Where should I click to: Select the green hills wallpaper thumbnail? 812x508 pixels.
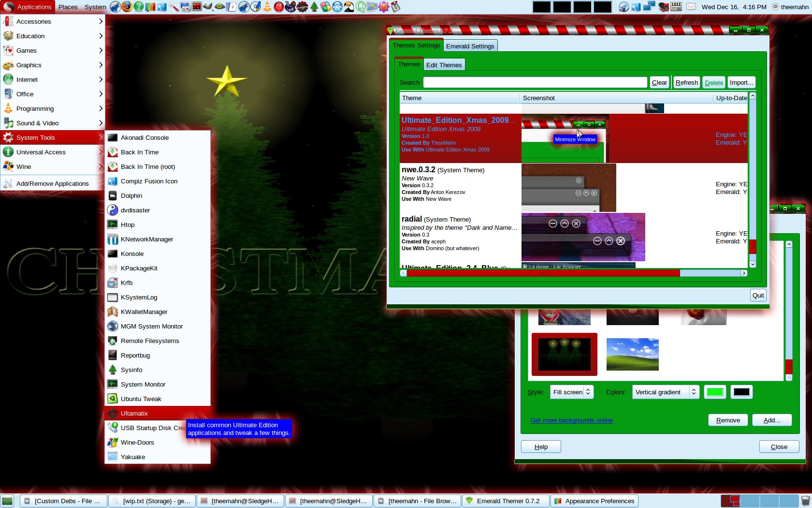click(x=632, y=354)
